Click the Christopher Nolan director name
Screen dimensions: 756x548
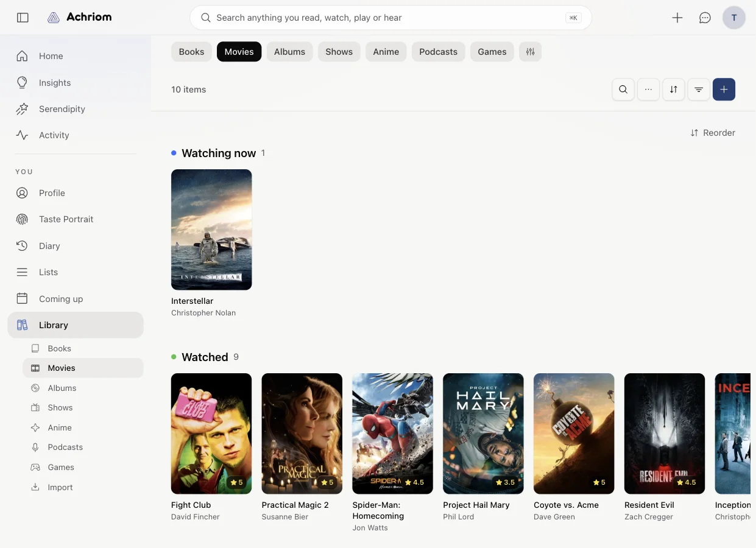pos(203,313)
